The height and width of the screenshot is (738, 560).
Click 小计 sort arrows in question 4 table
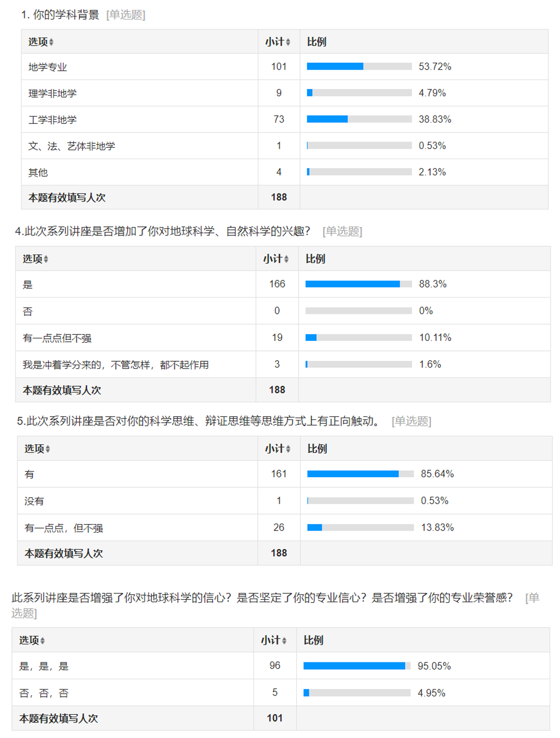286,259
